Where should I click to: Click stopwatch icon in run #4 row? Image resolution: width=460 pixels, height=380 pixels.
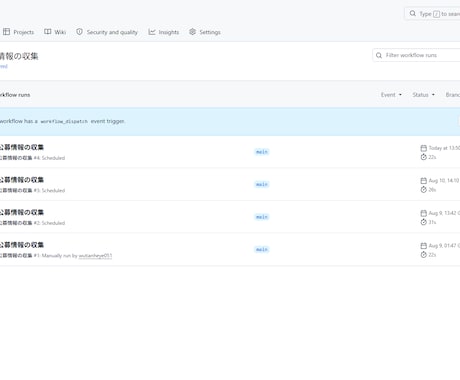pyautogui.click(x=423, y=157)
